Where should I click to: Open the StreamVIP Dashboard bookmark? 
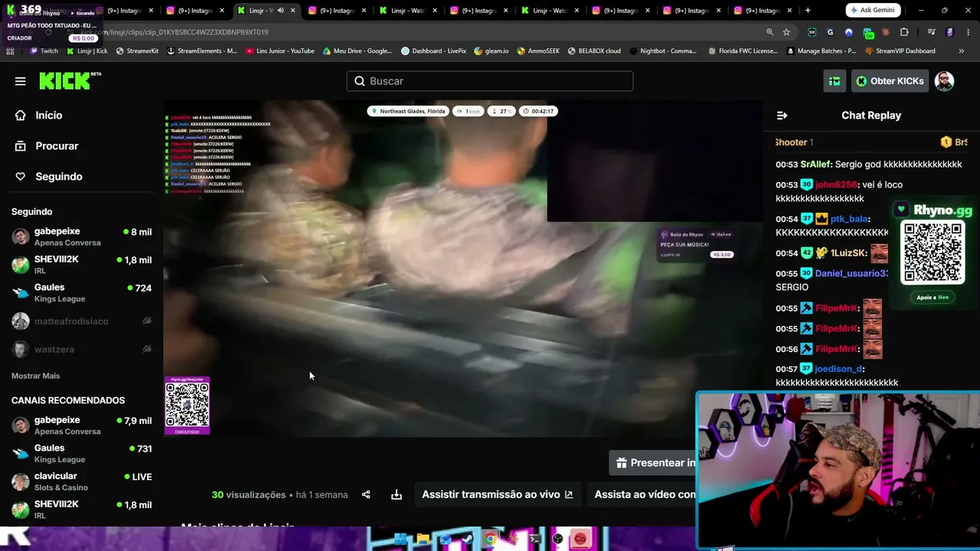coord(900,51)
